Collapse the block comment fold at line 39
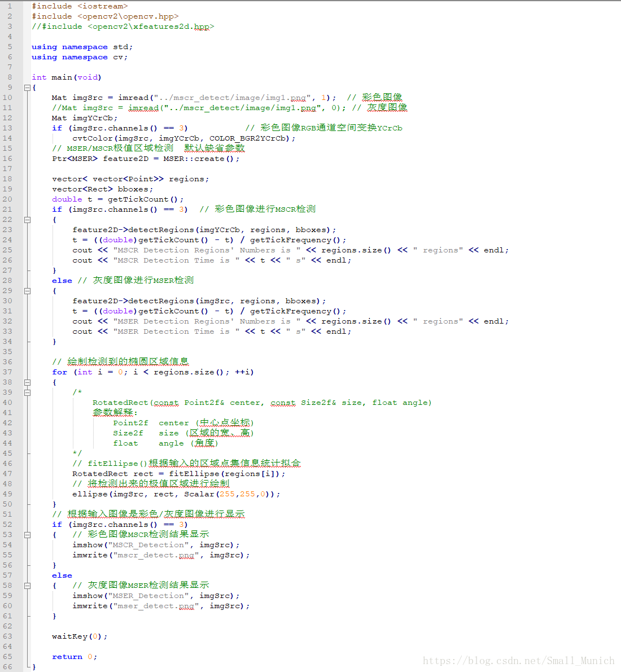621x672 pixels. tap(28, 392)
